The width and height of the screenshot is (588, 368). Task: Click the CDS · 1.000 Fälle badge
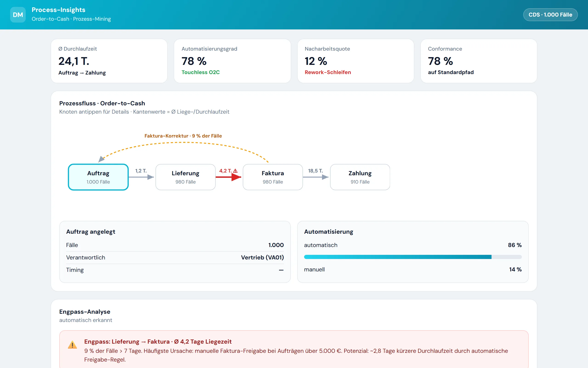click(550, 15)
